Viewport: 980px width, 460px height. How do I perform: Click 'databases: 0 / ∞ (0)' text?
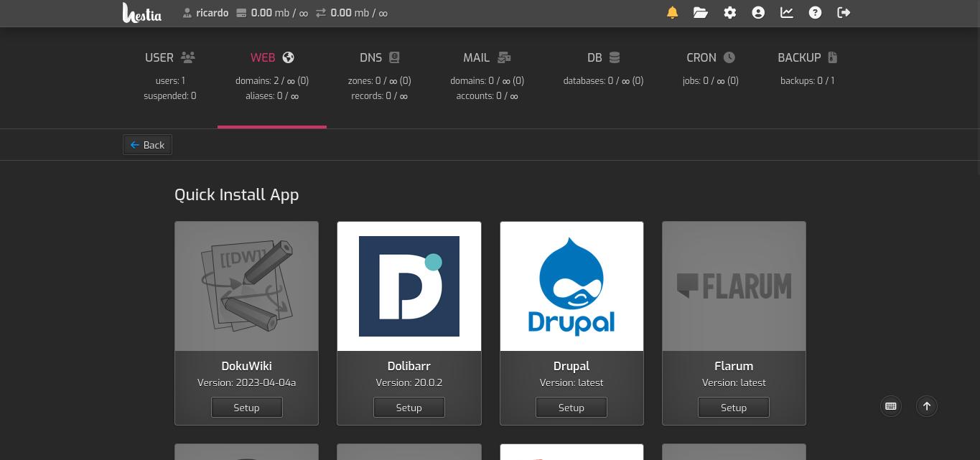click(x=603, y=81)
